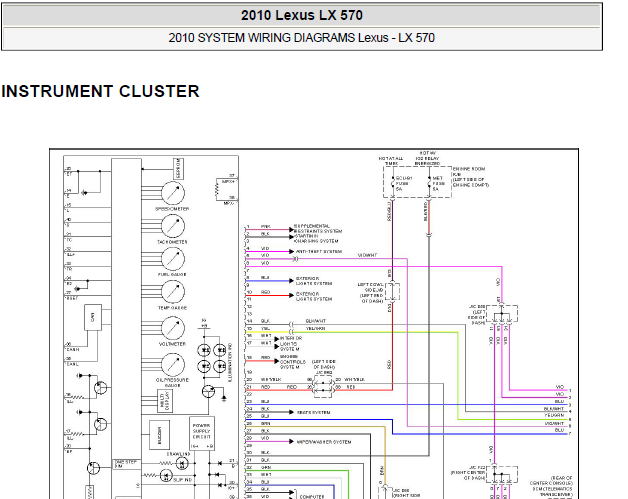628x499 pixels.
Task: Click the POWER SUPPLY CIRCUIT block
Action: click(x=201, y=433)
